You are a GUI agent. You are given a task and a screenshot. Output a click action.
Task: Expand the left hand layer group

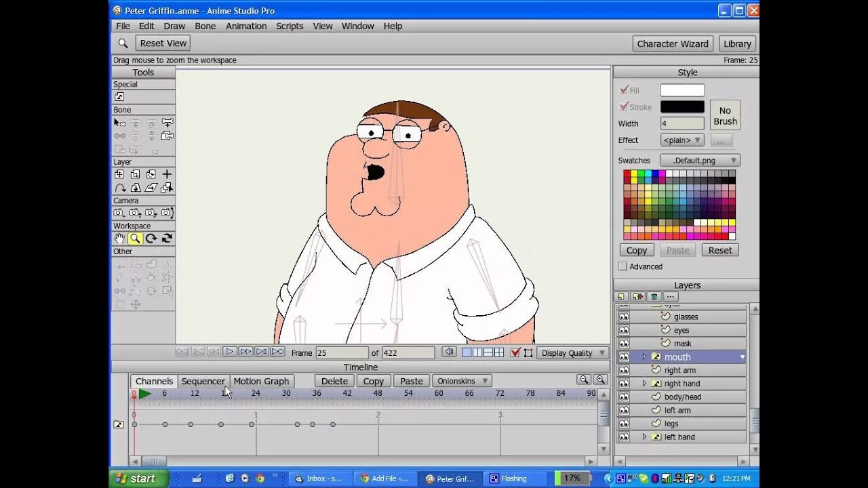pyautogui.click(x=644, y=436)
